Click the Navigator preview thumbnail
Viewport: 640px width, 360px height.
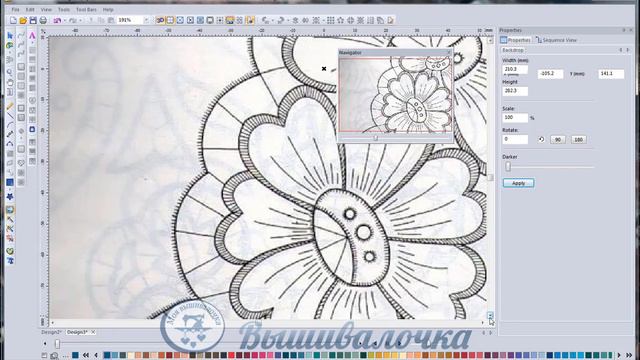(x=395, y=95)
